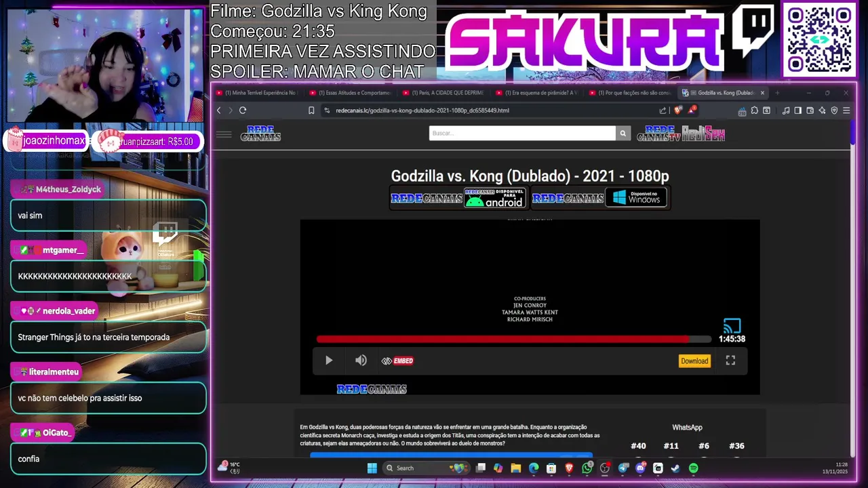Focus the Buscar search field
The image size is (868, 488).
[x=522, y=133]
